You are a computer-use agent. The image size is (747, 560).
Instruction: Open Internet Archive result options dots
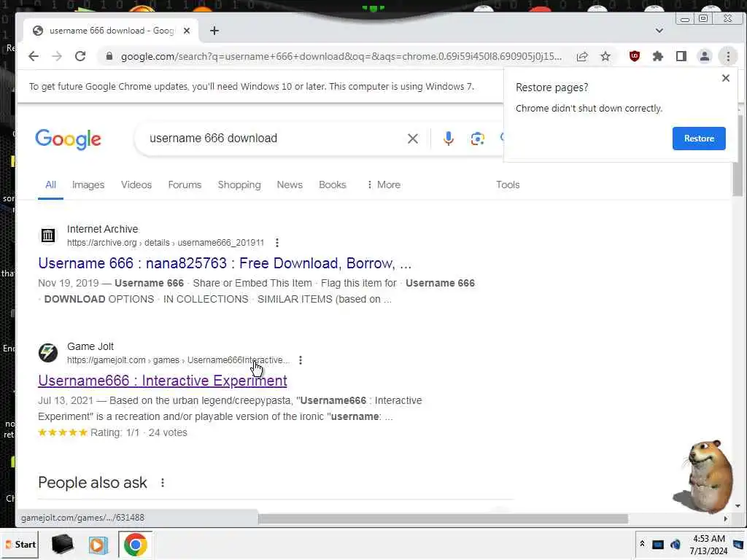[276, 243]
